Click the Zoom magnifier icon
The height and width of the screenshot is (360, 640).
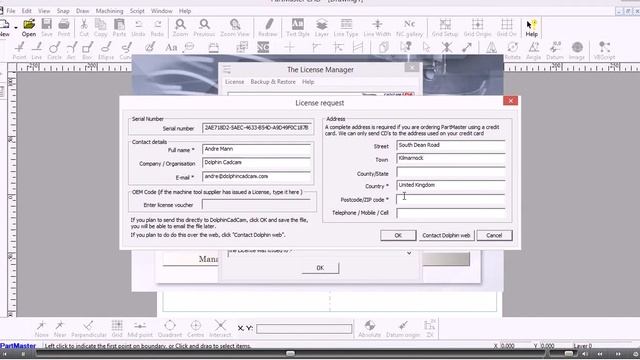(x=180, y=27)
